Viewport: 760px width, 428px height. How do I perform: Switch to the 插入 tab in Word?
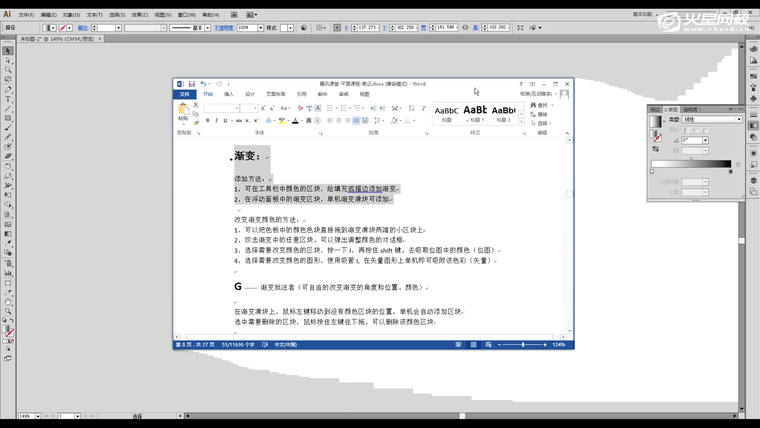(229, 94)
